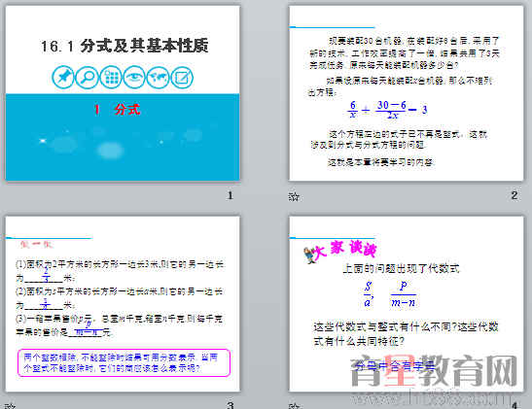Click item (1) text on slide 3

120,271
